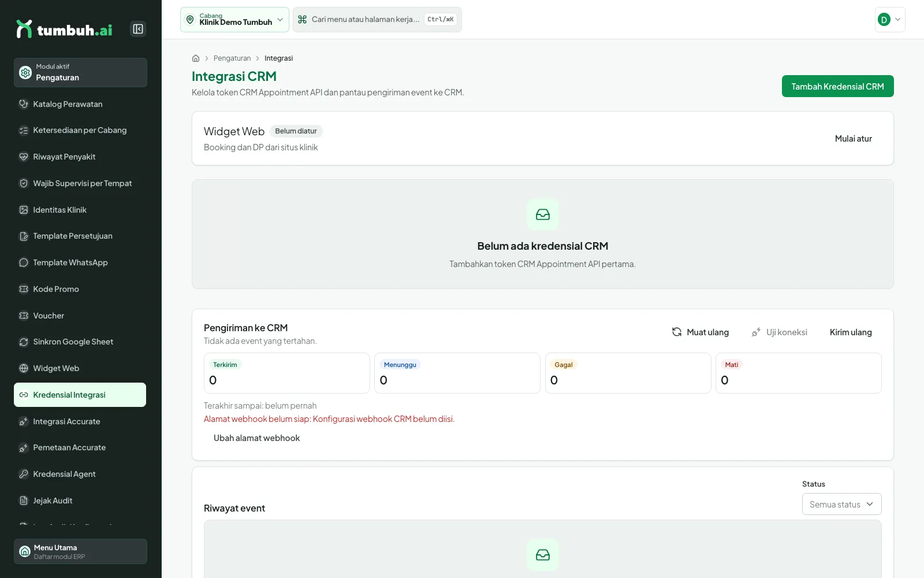Expand the account menu chevron

coord(897,20)
